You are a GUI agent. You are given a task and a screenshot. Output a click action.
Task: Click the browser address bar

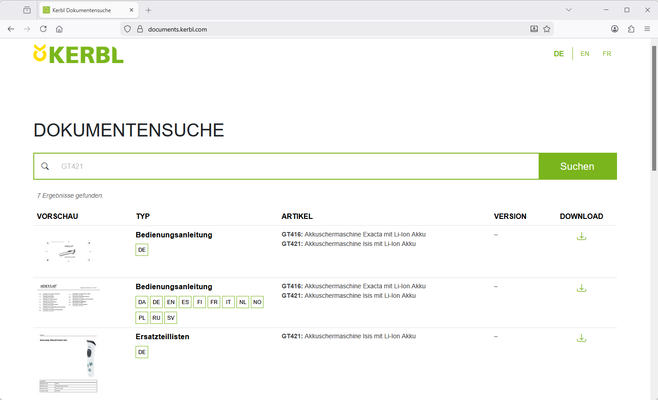point(336,29)
